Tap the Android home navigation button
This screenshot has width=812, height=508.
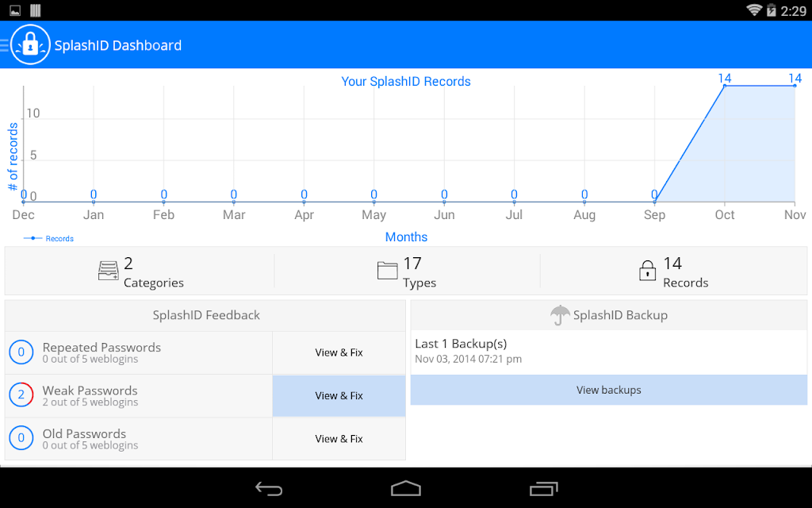406,489
